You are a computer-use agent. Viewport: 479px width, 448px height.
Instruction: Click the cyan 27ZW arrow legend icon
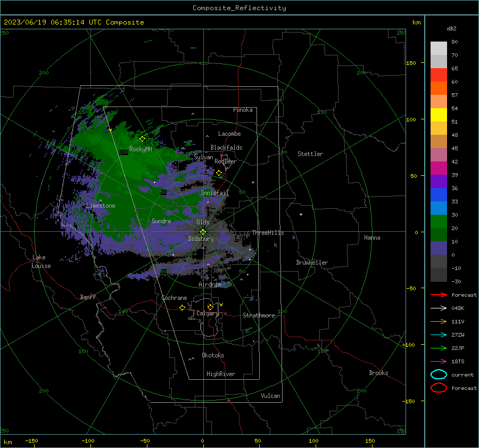coord(439,335)
